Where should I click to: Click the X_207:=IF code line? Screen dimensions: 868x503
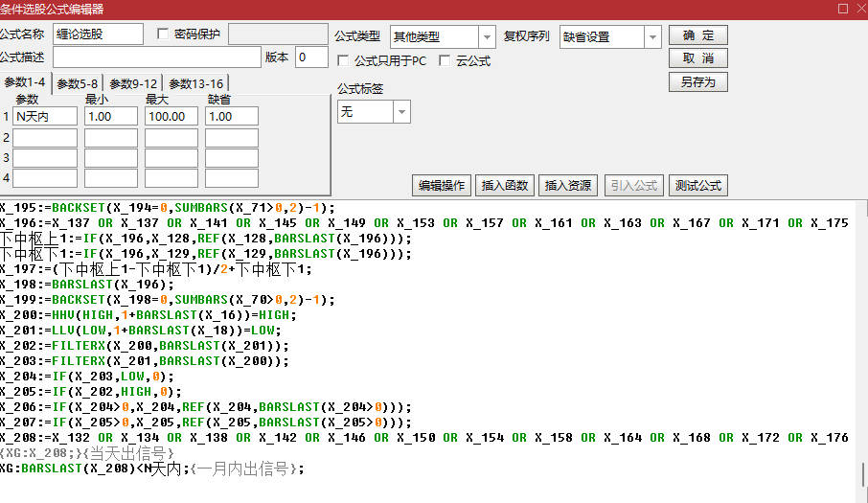click(205, 423)
